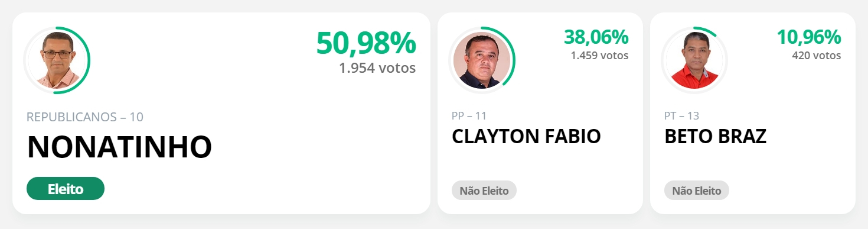Click the REPUBLICANOS – 10 party label

[x=85, y=117]
